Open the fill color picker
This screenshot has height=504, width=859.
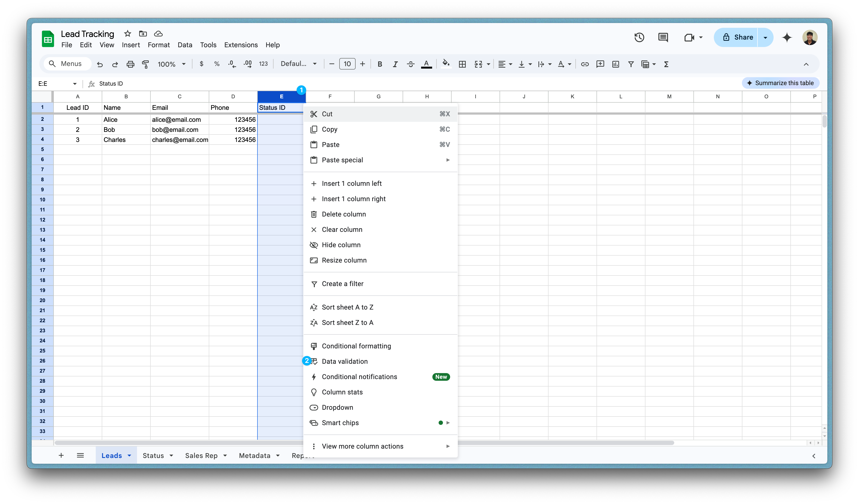click(446, 64)
